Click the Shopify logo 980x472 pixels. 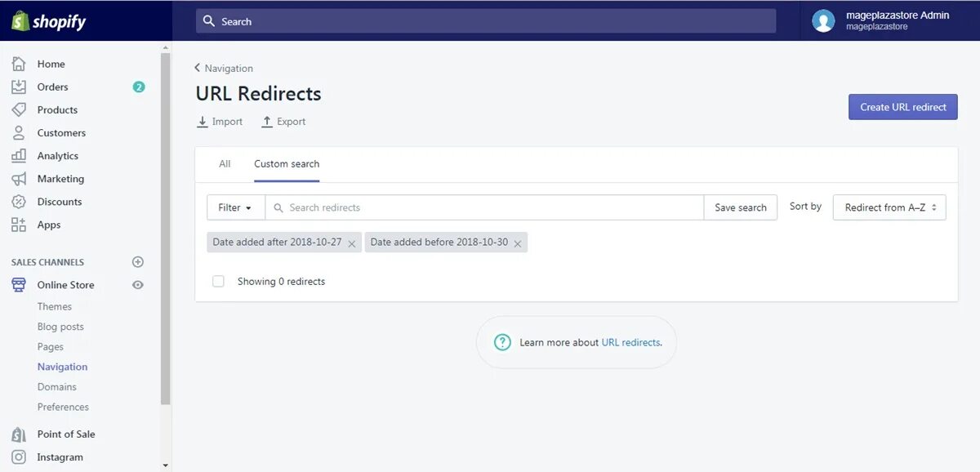click(49, 21)
